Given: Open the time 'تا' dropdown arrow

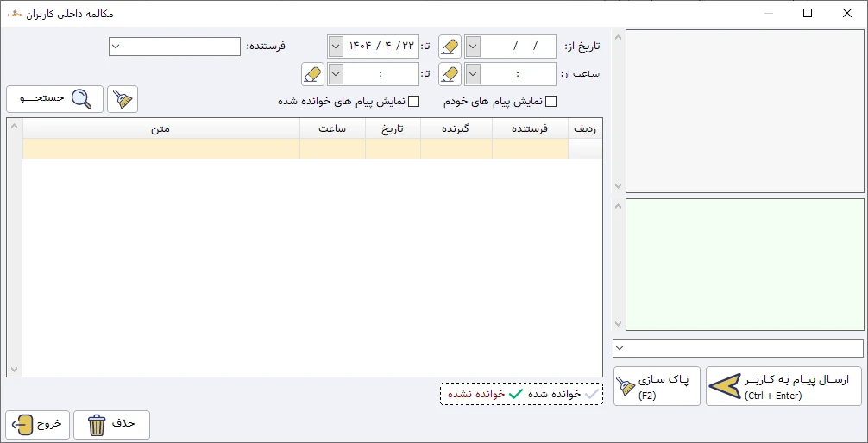Looking at the screenshot, I should click(x=335, y=74).
